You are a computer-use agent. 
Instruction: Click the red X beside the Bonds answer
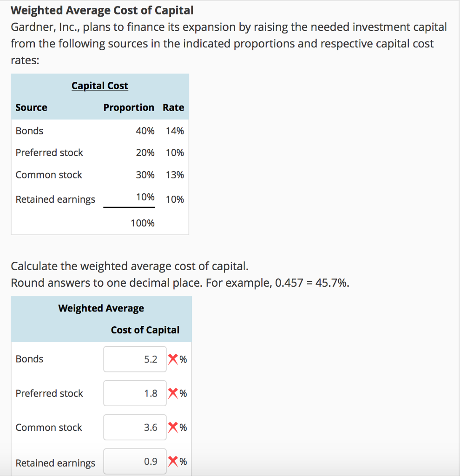(x=173, y=359)
